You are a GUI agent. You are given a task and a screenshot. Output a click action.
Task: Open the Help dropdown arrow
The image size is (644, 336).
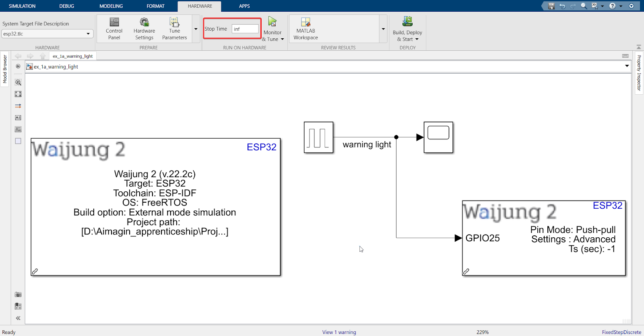tap(621, 6)
